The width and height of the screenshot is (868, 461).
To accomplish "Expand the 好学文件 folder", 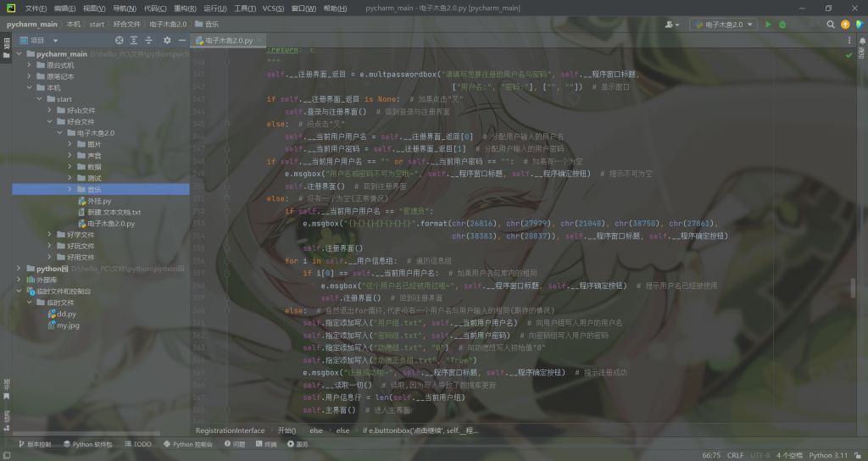I will point(49,235).
